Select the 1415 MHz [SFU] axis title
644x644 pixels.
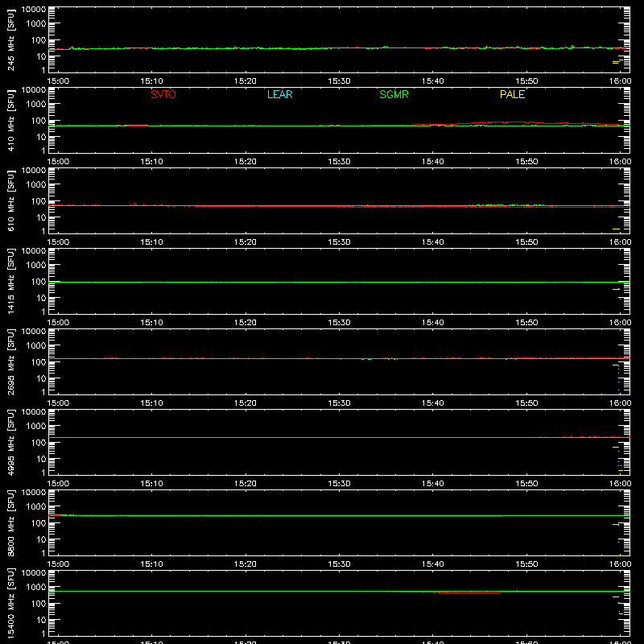(10, 281)
